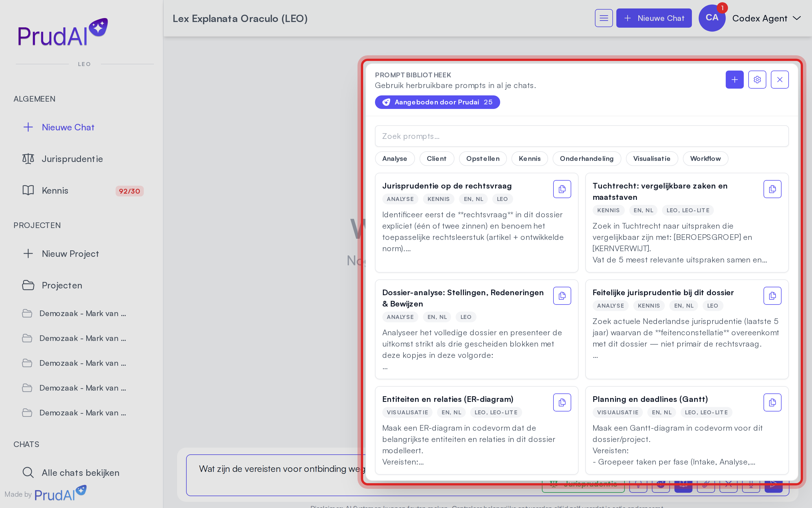Copy the 'Jurisprudentie op de rechtsvraag' prompt
812x508 pixels.
click(x=562, y=189)
